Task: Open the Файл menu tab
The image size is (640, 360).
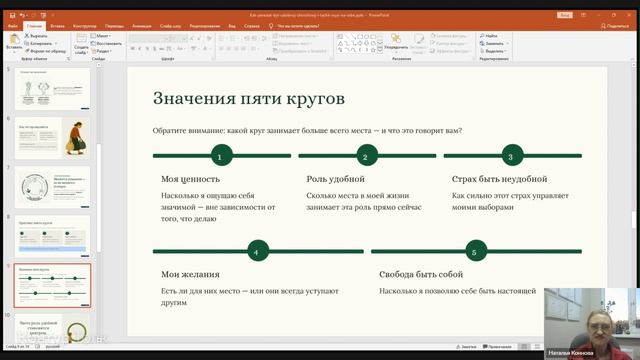Action: click(x=12, y=26)
